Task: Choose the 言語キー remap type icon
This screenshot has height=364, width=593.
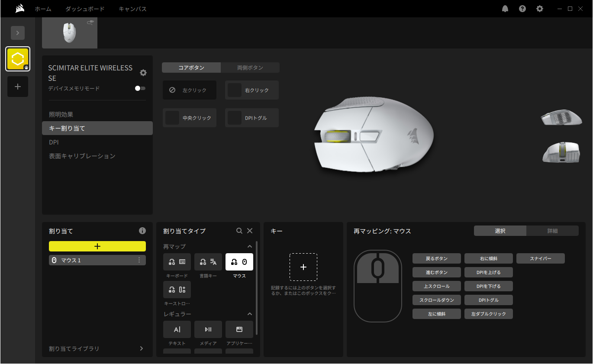Action: coord(208,262)
